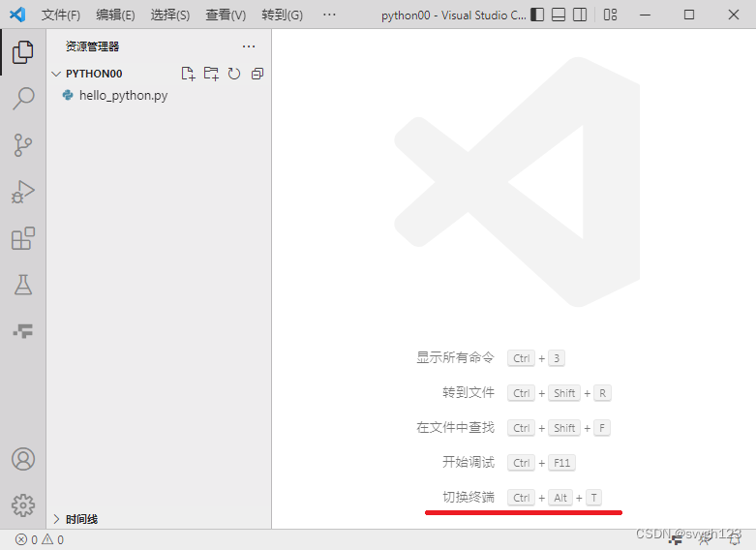Viewport: 756px width, 550px height.
Task: Show the errors and warnings count
Action: pyautogui.click(x=40, y=539)
